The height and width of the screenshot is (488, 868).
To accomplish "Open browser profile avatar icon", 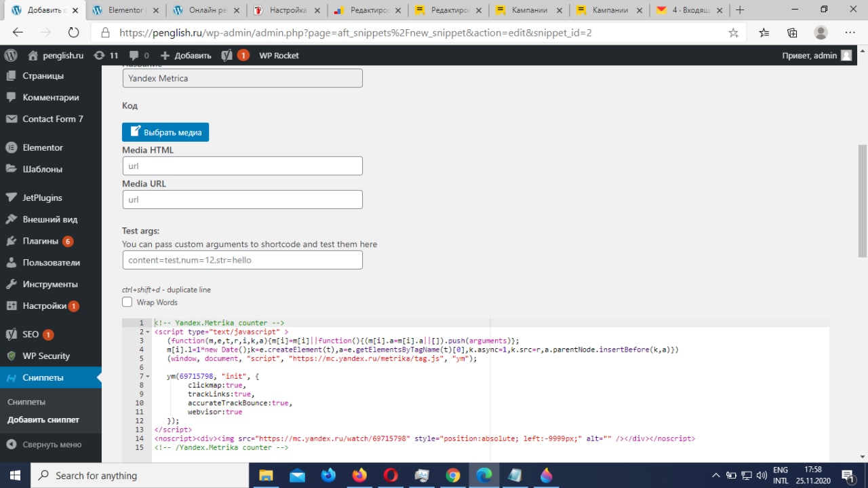I will [x=821, y=33].
